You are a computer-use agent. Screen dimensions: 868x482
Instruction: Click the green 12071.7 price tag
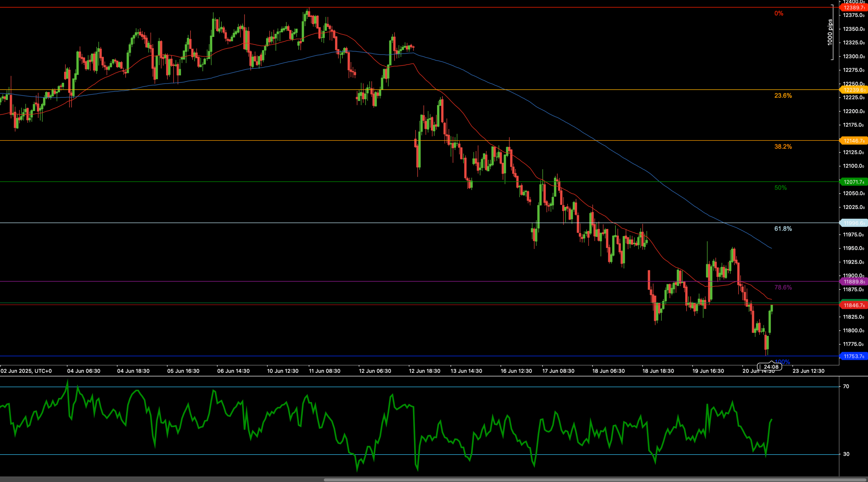click(x=853, y=182)
